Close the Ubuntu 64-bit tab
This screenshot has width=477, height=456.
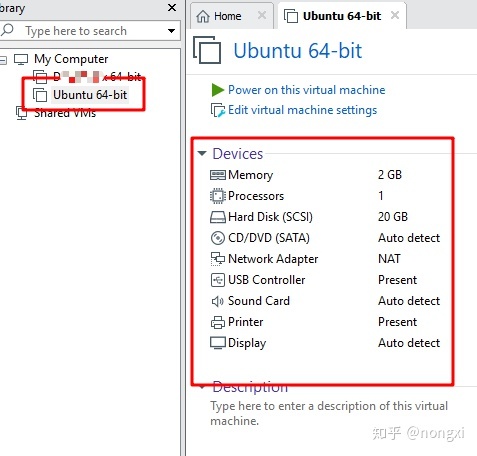pyautogui.click(x=395, y=15)
